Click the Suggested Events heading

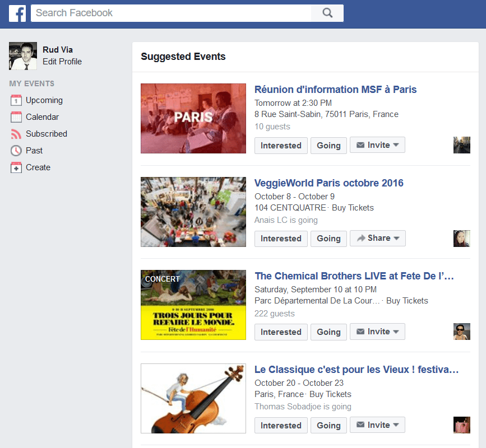(x=183, y=57)
